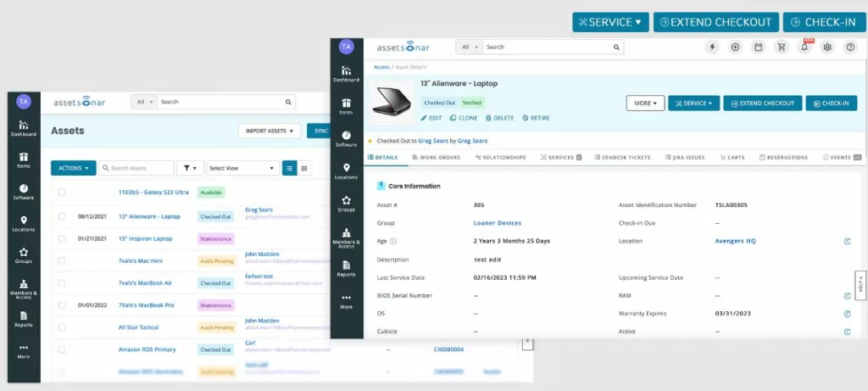Screen dimensions: 868x391
Task: Open SERVICE dropdown beside the MORE button
Action: tap(693, 103)
